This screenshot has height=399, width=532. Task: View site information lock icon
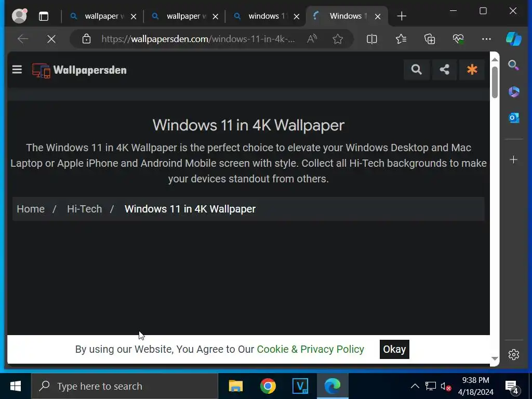pos(87,39)
